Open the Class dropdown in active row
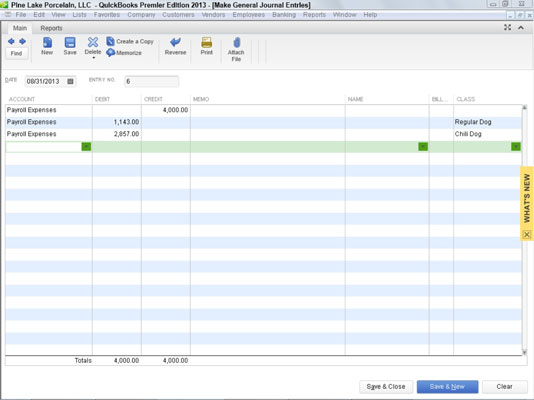Image resolution: width=534 pixels, height=400 pixels. [516, 146]
